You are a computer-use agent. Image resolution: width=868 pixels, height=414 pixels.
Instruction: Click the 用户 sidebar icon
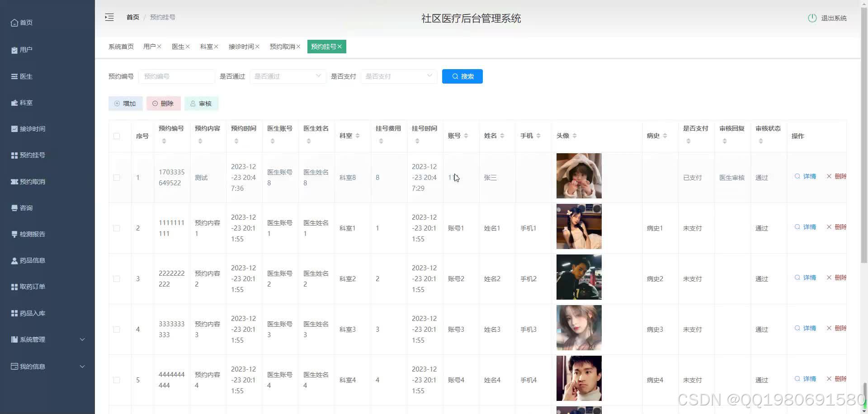click(14, 50)
